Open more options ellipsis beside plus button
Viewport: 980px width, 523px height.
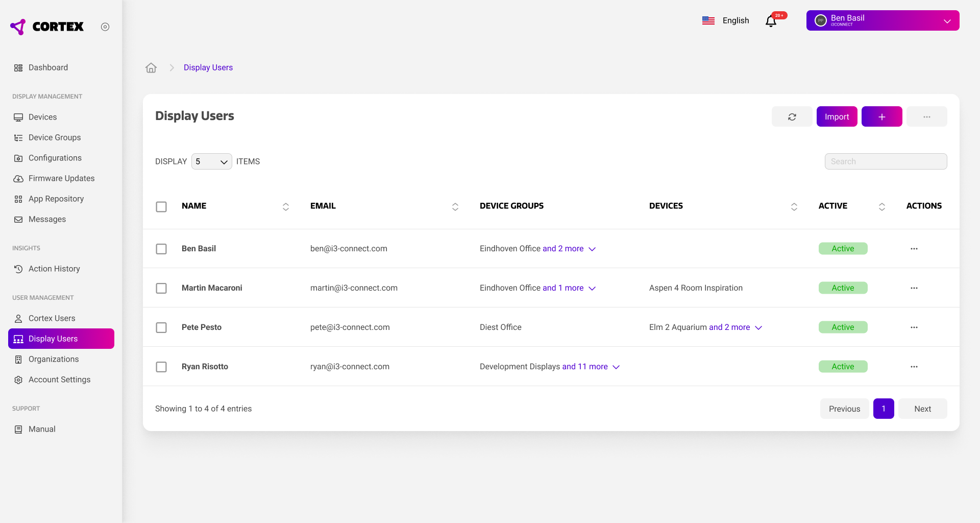pos(926,117)
